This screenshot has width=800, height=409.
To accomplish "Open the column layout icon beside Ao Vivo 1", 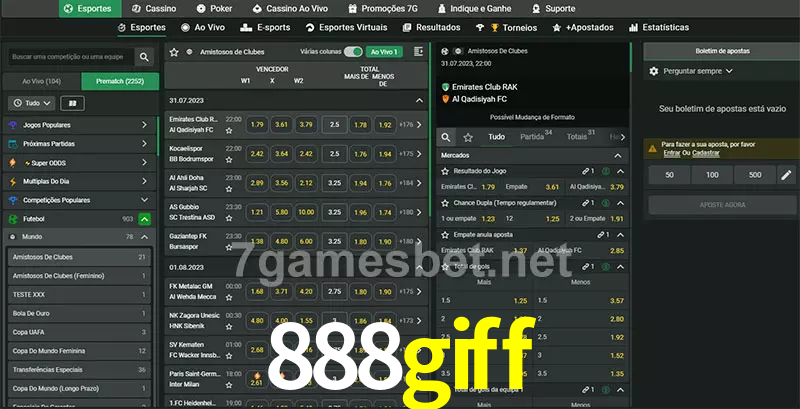I will click(x=418, y=52).
